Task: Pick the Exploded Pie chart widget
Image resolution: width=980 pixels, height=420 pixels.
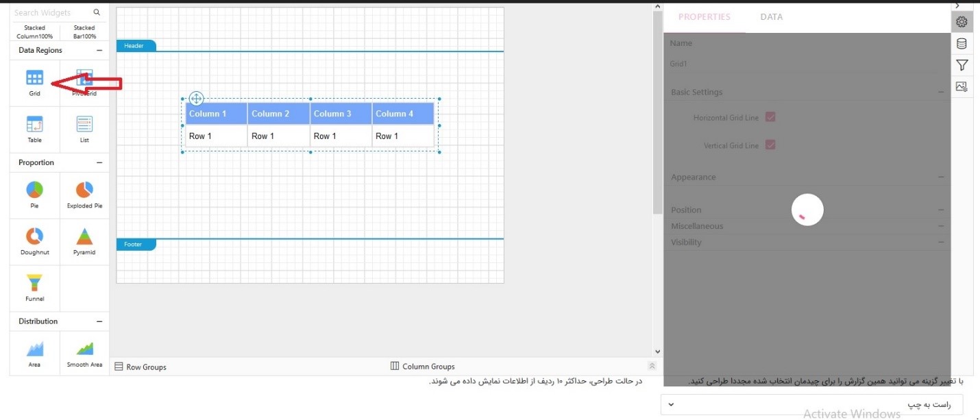Action: 84,190
